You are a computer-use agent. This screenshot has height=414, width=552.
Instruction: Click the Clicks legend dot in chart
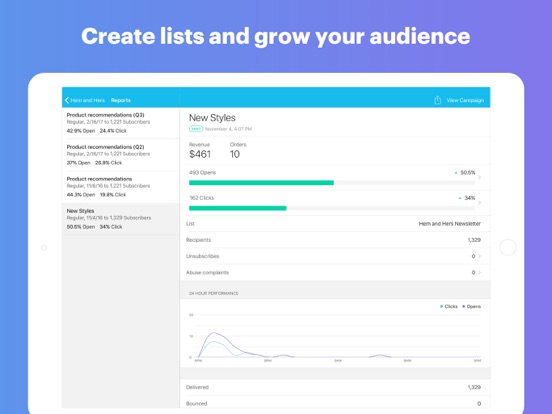coord(441,306)
